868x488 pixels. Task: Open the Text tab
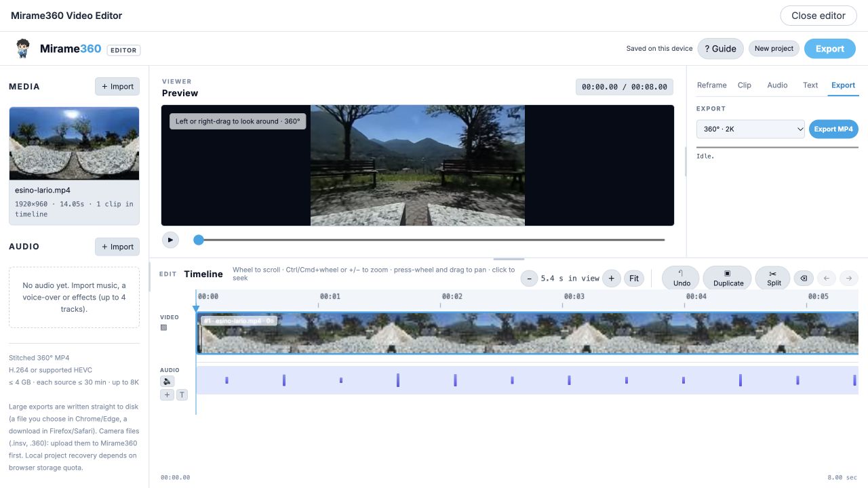pos(810,85)
